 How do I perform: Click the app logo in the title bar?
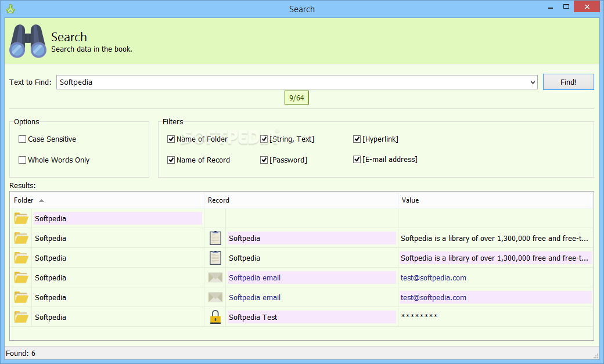point(10,9)
